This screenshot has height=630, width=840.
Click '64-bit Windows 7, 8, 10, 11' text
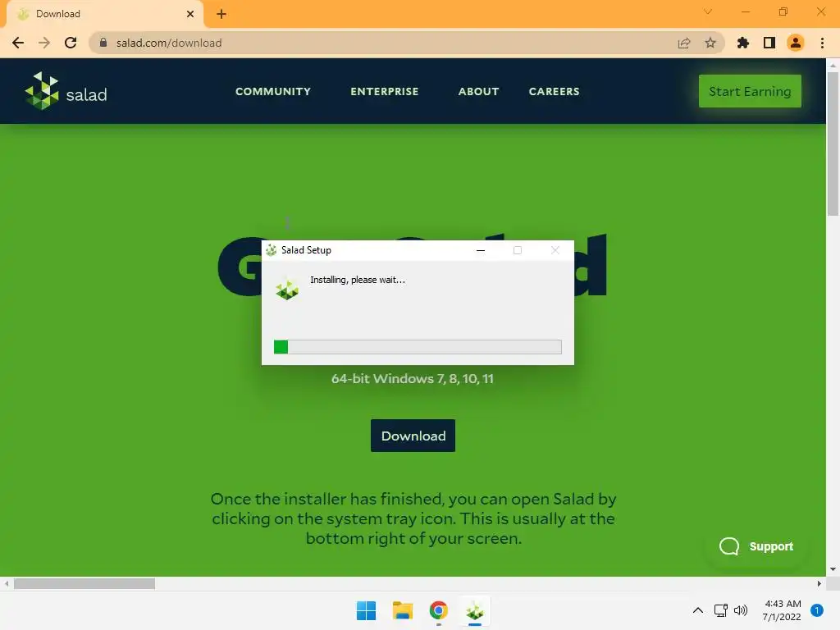coord(413,379)
